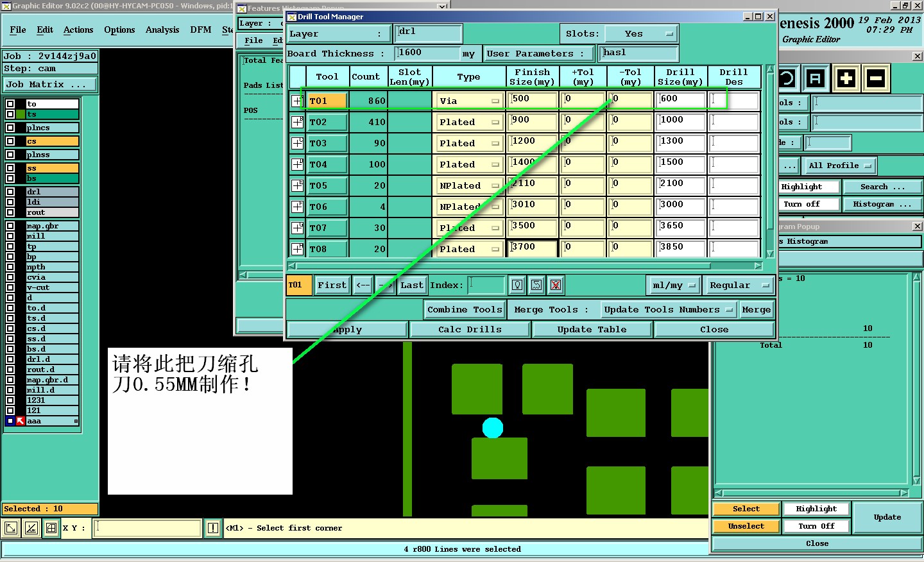Click the User Parameters field 'hasl'

tap(638, 53)
